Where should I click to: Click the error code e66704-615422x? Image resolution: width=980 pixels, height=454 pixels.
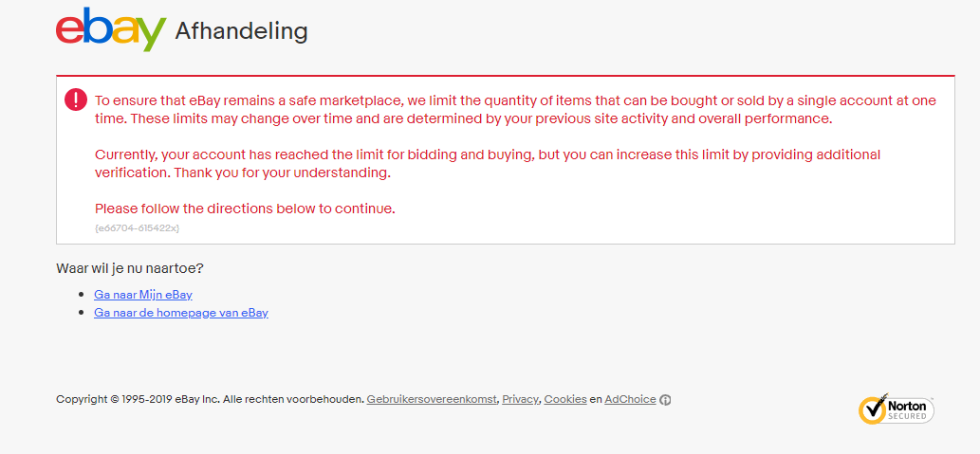click(x=137, y=228)
